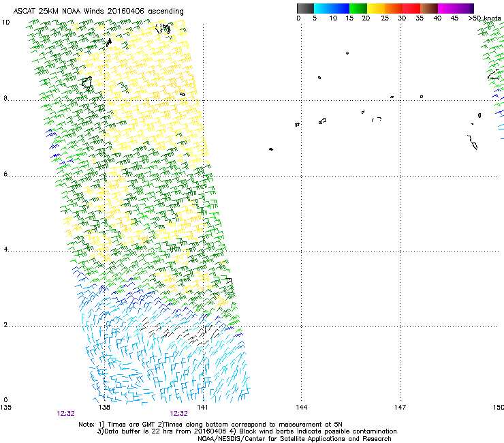Click the longitude axis label '141'

point(202,408)
